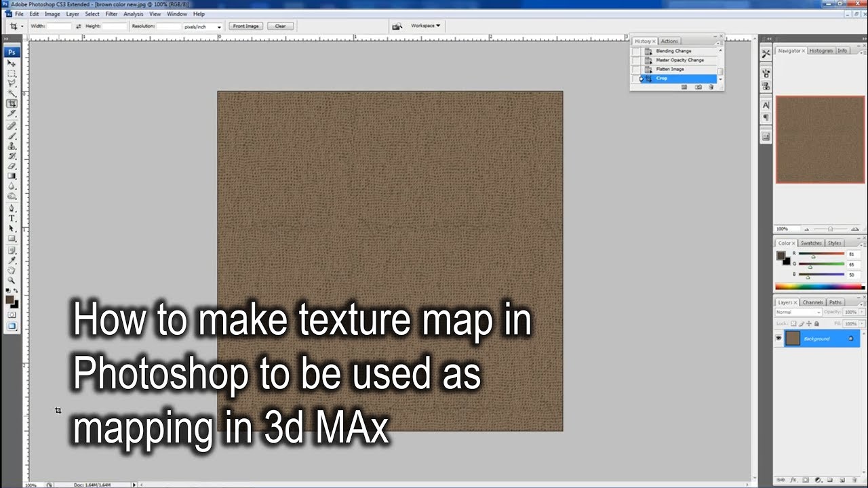Select the Rectangular Marquee tool
868x488 pixels.
click(12, 73)
